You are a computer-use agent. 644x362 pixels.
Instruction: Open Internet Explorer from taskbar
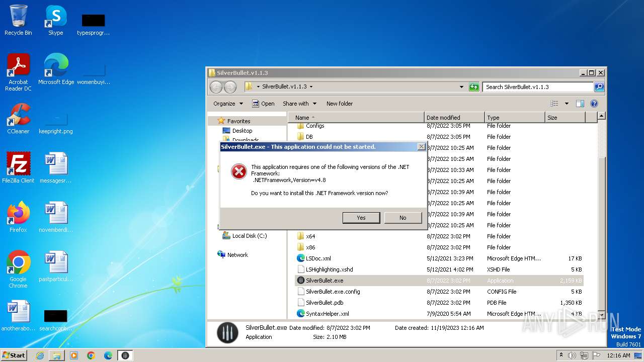tap(40, 355)
